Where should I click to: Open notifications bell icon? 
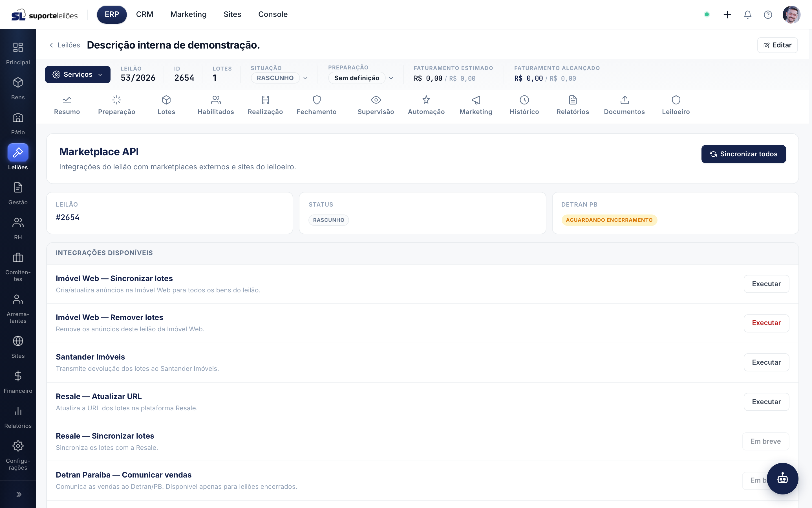[748, 14]
